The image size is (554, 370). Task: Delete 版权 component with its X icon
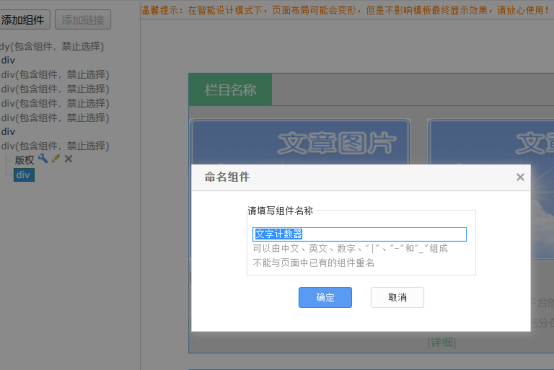(69, 159)
